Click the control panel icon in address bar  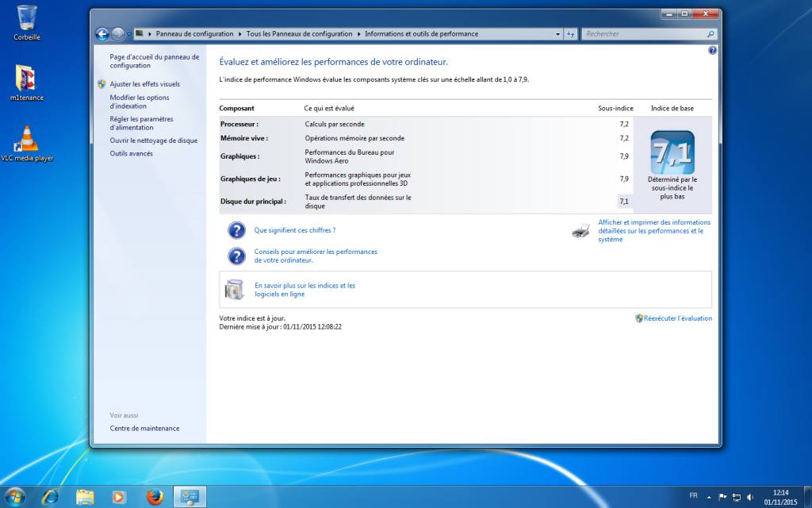(x=140, y=33)
